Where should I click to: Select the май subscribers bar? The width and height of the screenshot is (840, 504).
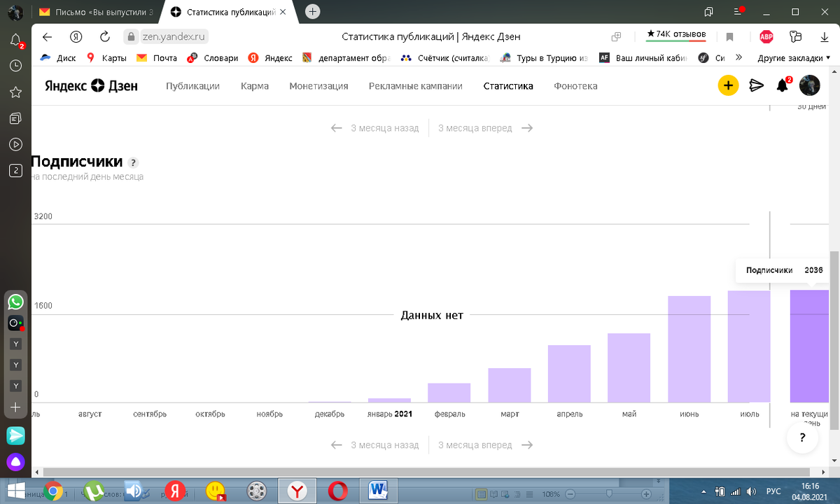[629, 368]
